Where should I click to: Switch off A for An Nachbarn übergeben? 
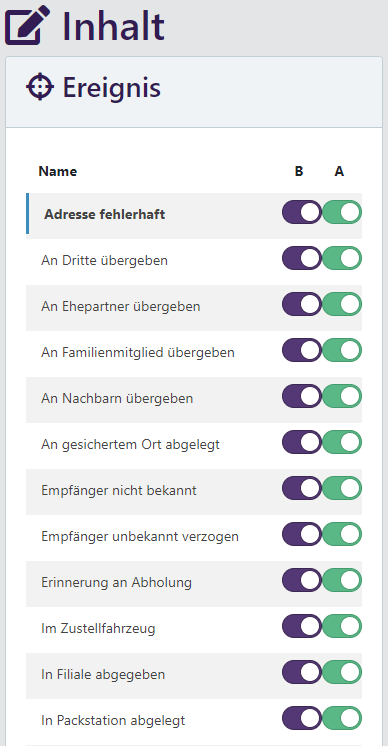342,396
